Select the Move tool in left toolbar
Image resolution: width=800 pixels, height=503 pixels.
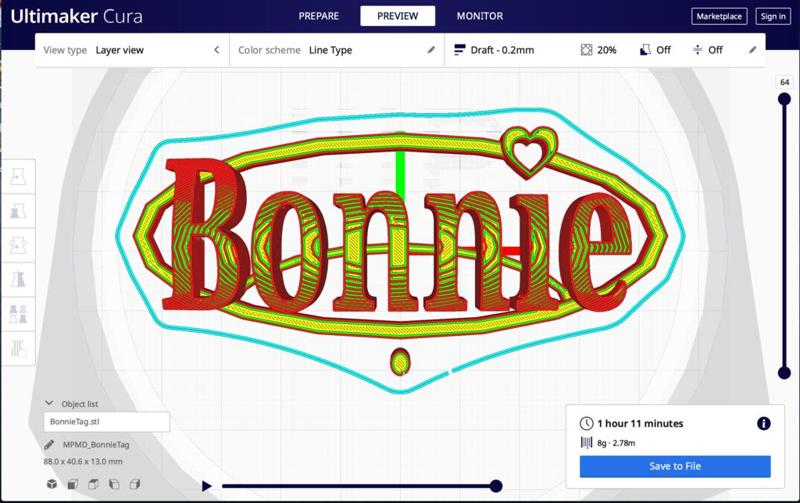tap(18, 177)
